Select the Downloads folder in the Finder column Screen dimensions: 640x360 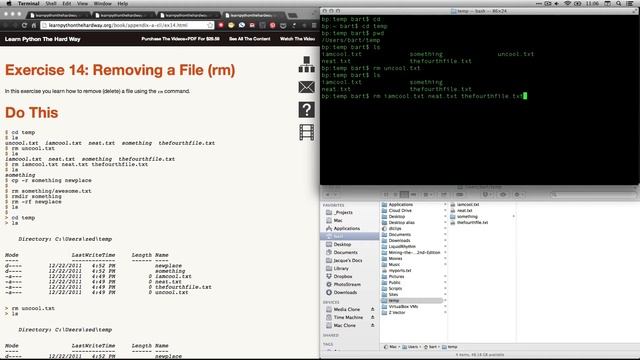399,240
